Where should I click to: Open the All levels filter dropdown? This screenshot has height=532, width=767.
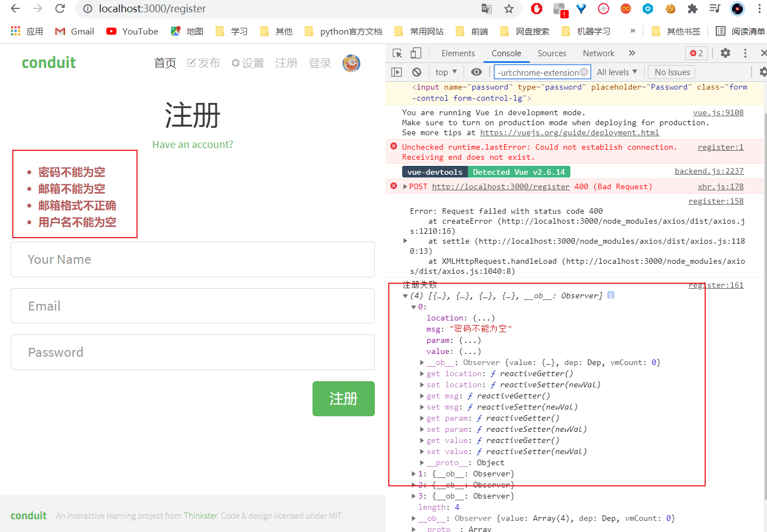[617, 72]
